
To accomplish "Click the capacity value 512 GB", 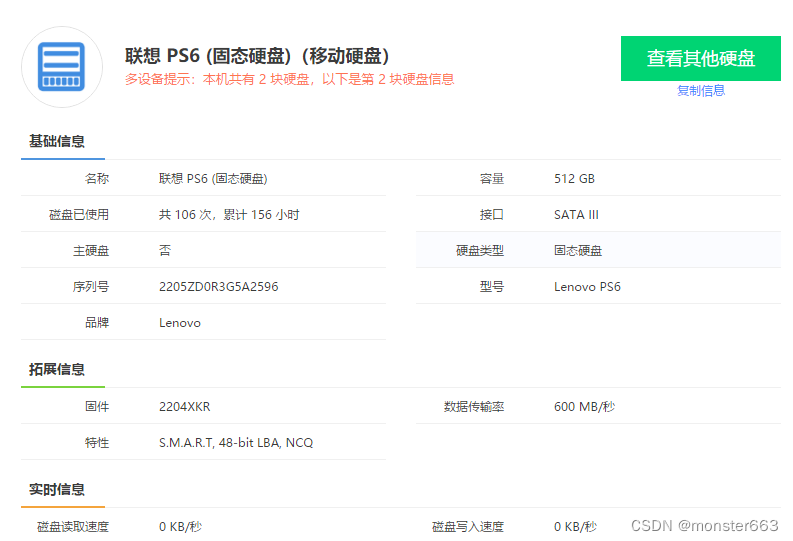I will [574, 178].
